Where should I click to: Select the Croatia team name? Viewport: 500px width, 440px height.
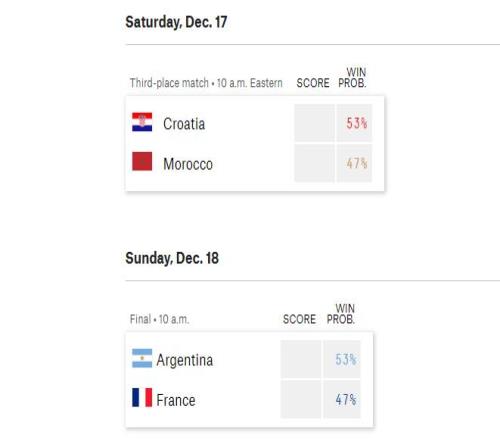[184, 124]
